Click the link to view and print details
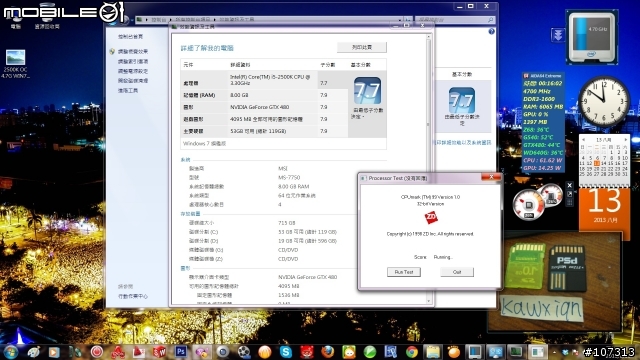640x360 pixels. 463,142
